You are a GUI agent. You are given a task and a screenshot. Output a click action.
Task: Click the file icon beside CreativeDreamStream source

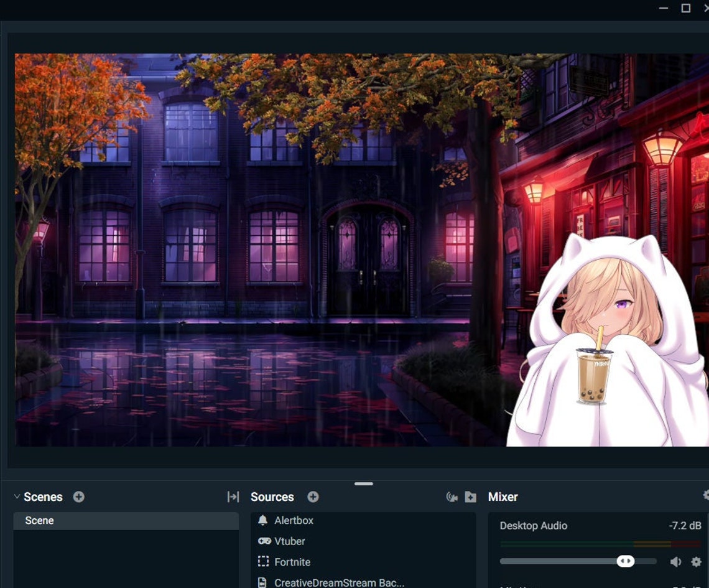262,583
